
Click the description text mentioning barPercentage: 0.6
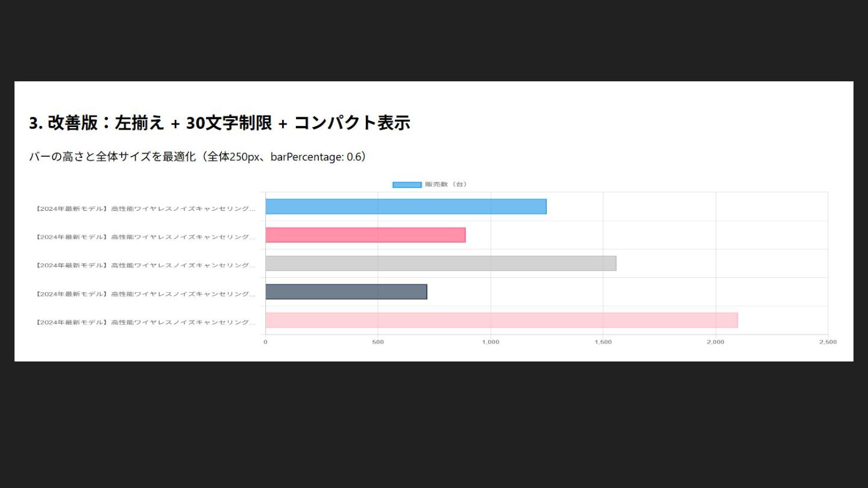[x=198, y=157]
